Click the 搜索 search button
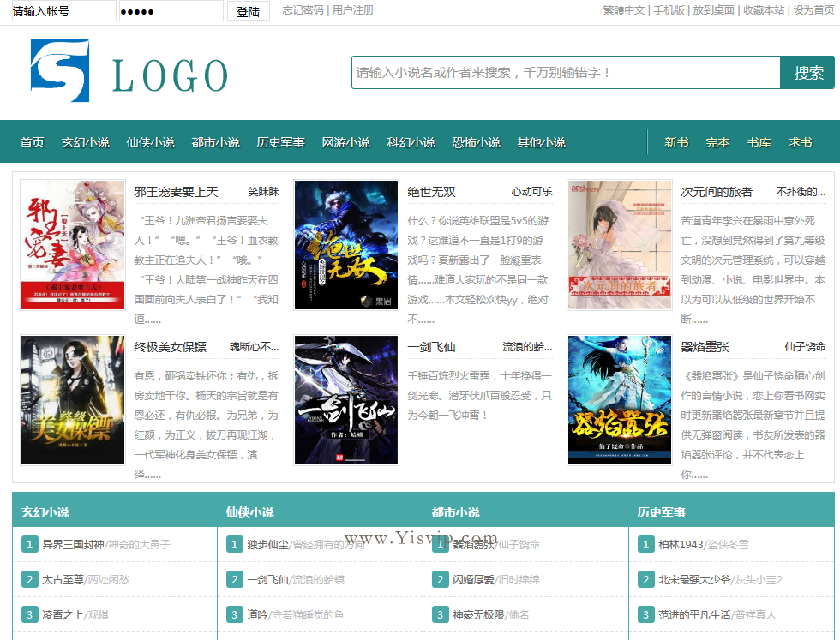 tap(808, 73)
